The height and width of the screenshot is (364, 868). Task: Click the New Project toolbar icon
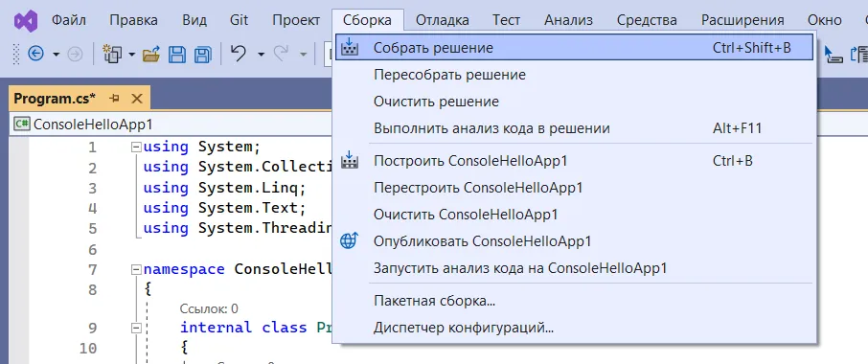pyautogui.click(x=112, y=54)
